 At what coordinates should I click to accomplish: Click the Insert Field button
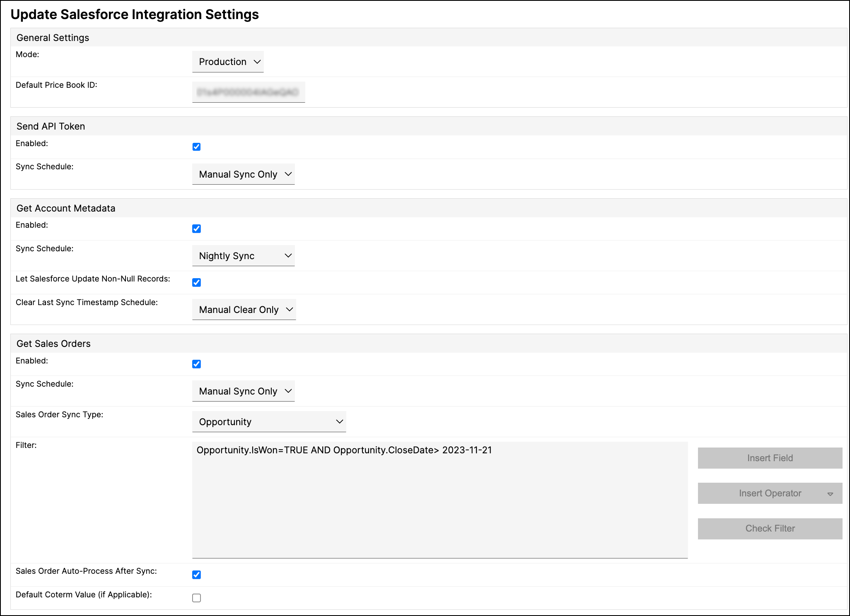click(x=770, y=458)
